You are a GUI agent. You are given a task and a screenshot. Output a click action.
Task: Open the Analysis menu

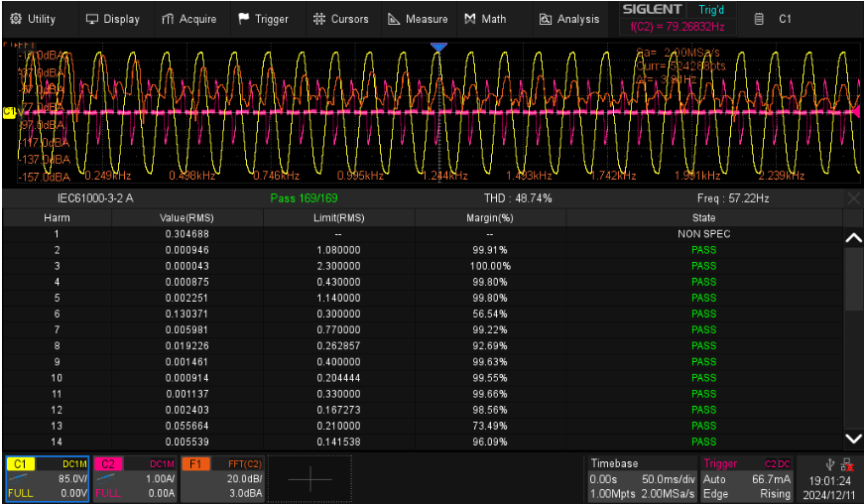click(568, 19)
